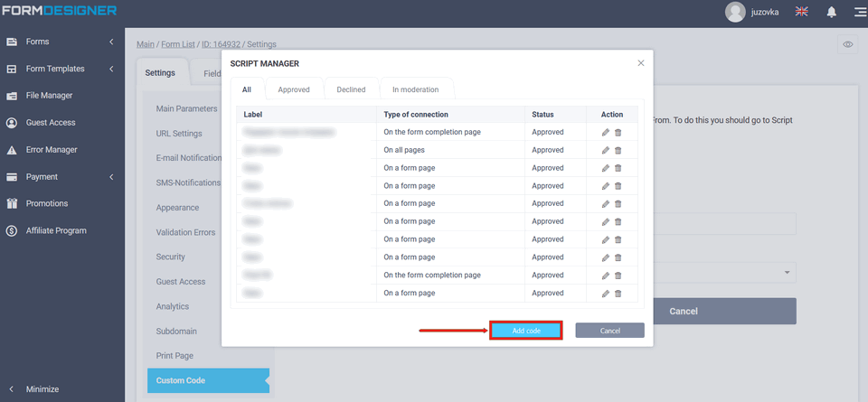Click the juzovka user avatar
868x402 pixels.
[x=735, y=12]
